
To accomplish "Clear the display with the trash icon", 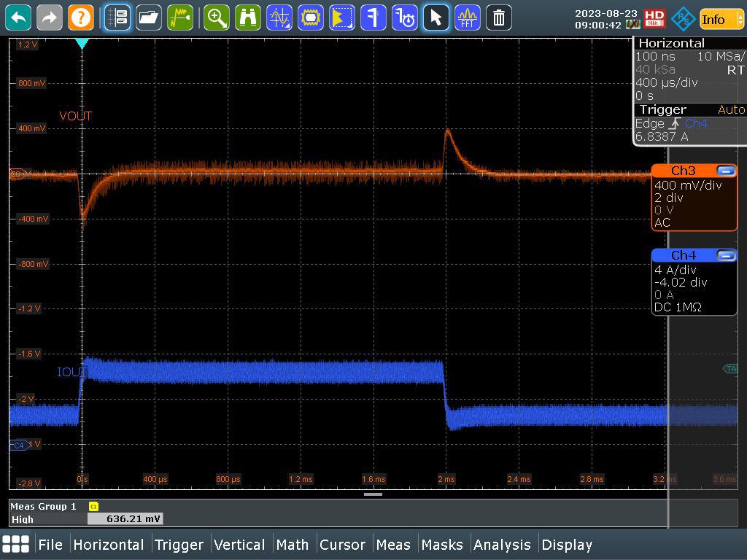I will coord(498,17).
